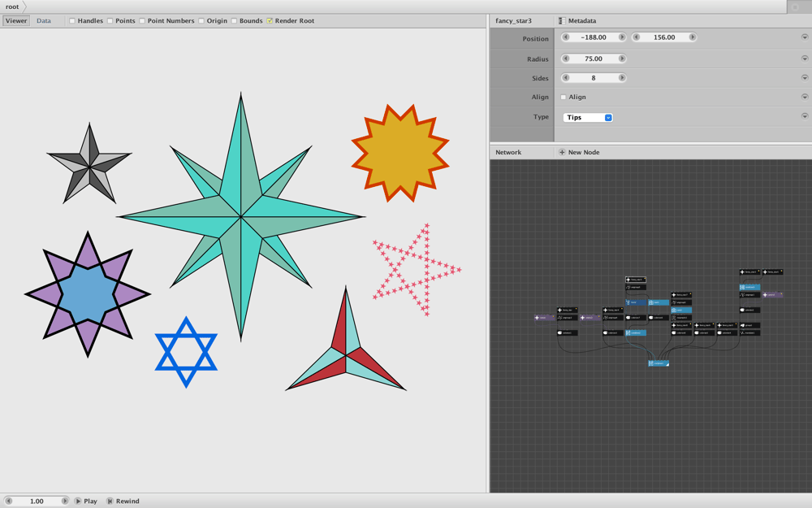
Task: Click the Play label
Action: point(90,501)
